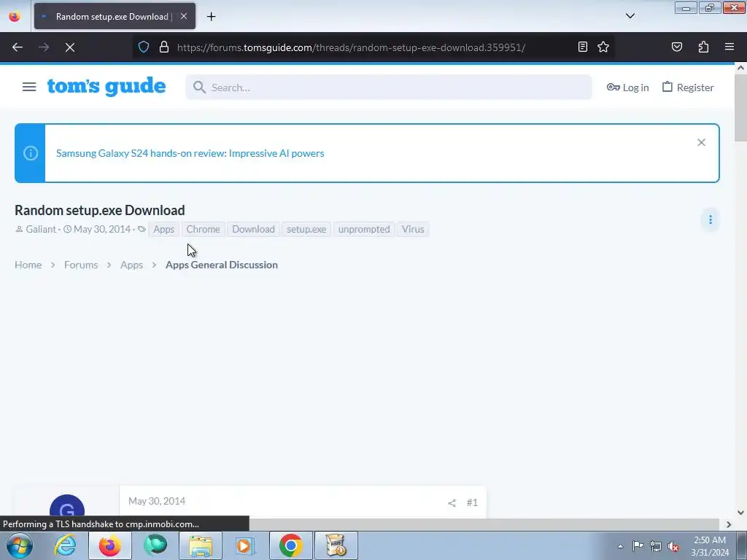This screenshot has width=747, height=560.
Task: Bookmark this page with the star icon
Action: point(603,47)
